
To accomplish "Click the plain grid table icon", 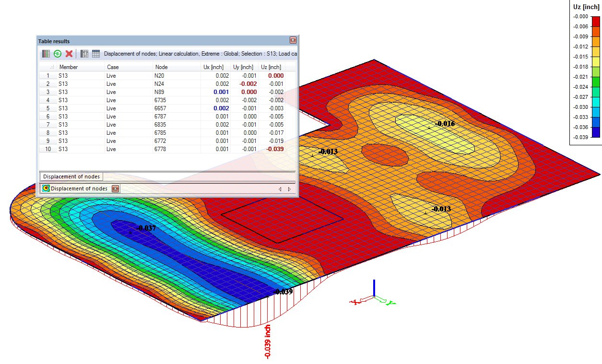I will tap(96, 54).
